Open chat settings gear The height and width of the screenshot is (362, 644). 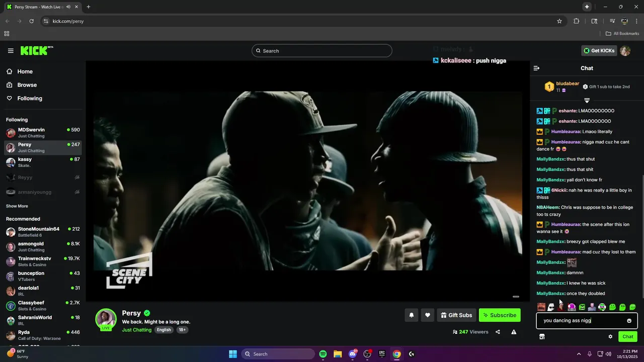[x=610, y=337]
